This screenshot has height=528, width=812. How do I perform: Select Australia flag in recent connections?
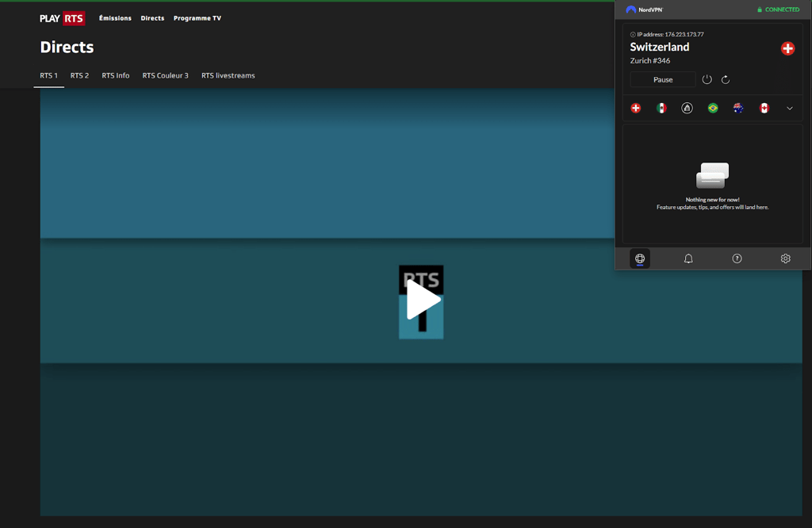738,108
